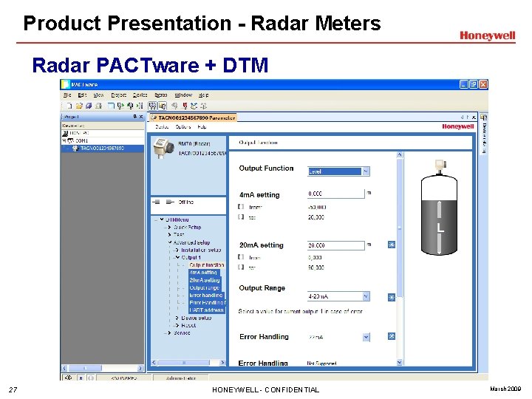Viewport: 532px width, 399px height.
Task: Collapse the Output 1 tree node
Action: [177, 258]
